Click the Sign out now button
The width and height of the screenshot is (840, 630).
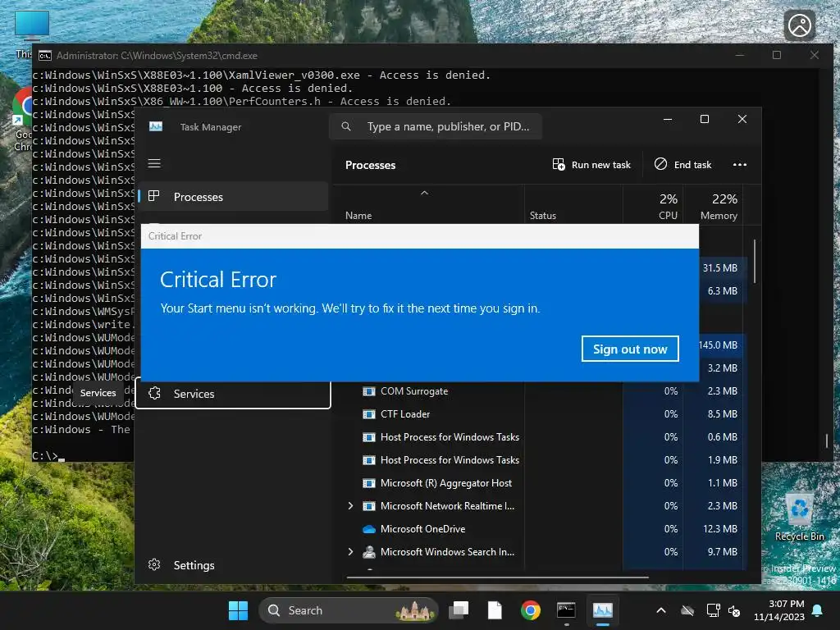click(x=630, y=349)
